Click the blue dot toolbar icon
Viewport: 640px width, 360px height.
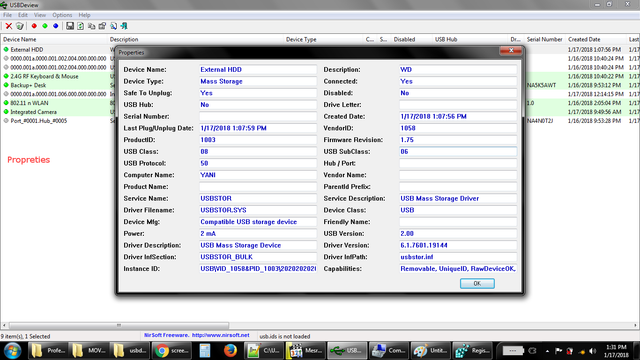tap(56, 26)
